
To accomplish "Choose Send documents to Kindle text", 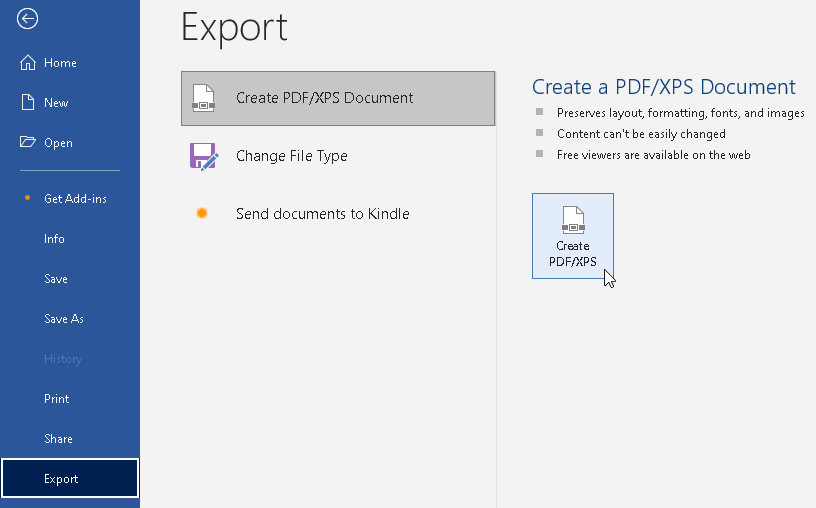I will (322, 214).
